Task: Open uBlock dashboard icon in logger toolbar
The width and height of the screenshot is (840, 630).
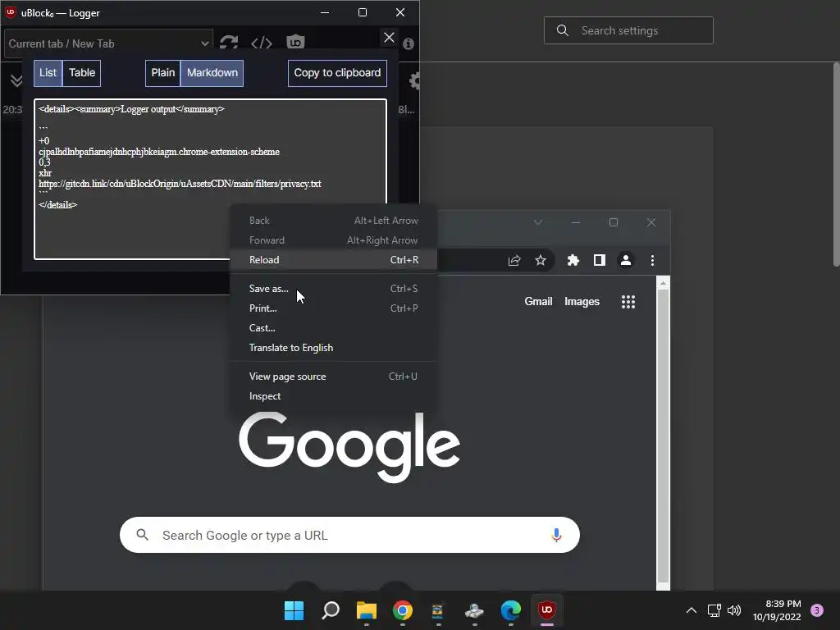Action: coord(295,42)
